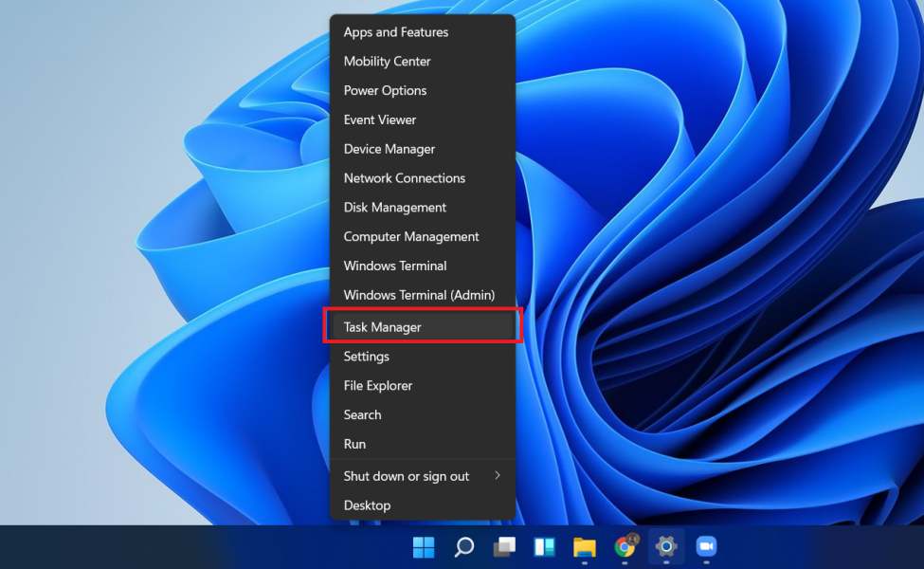Open Disk Management
The height and width of the screenshot is (569, 924).
pos(423,208)
